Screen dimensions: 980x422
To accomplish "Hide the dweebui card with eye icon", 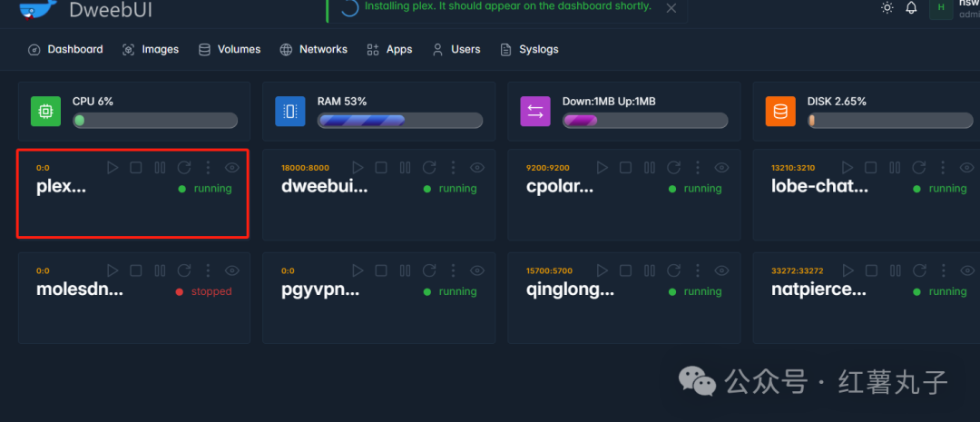I will (x=477, y=168).
